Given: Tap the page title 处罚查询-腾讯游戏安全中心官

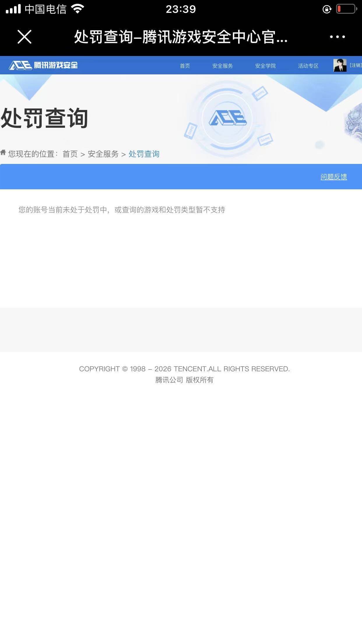Looking at the screenshot, I should (x=181, y=37).
